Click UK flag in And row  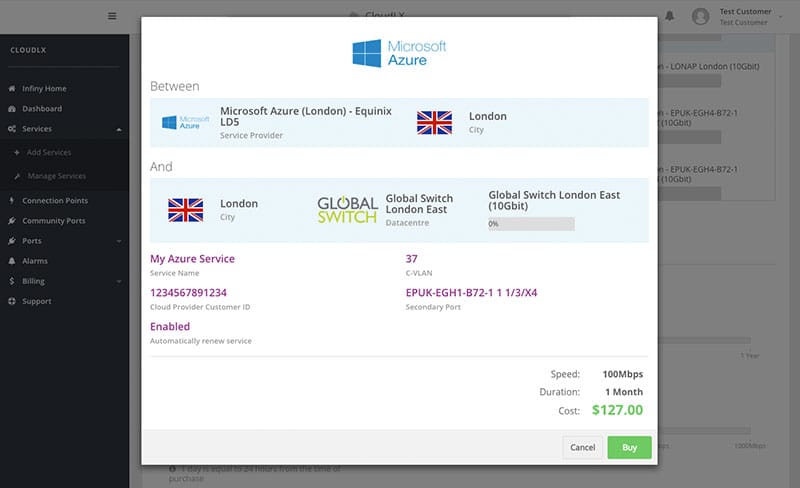(186, 210)
